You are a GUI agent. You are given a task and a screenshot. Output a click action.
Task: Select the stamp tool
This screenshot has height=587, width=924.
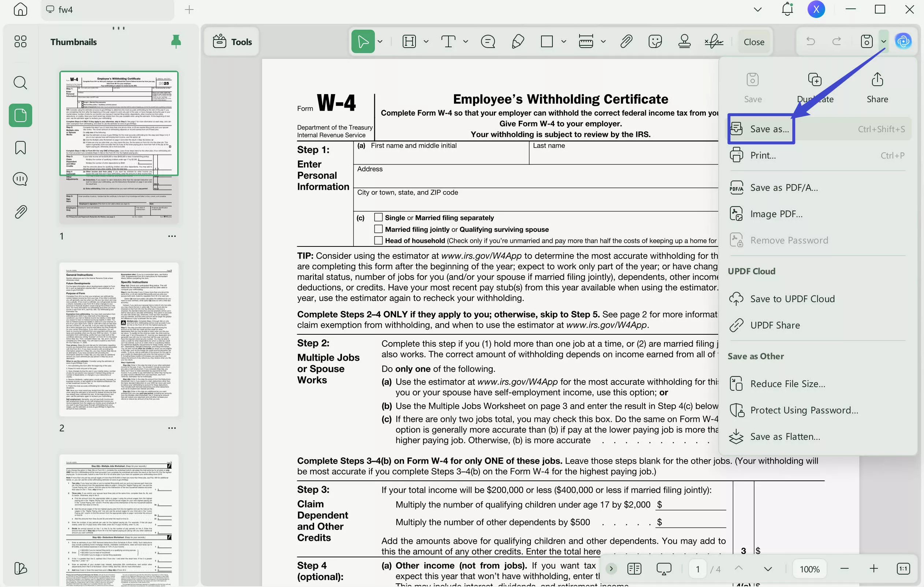click(684, 41)
